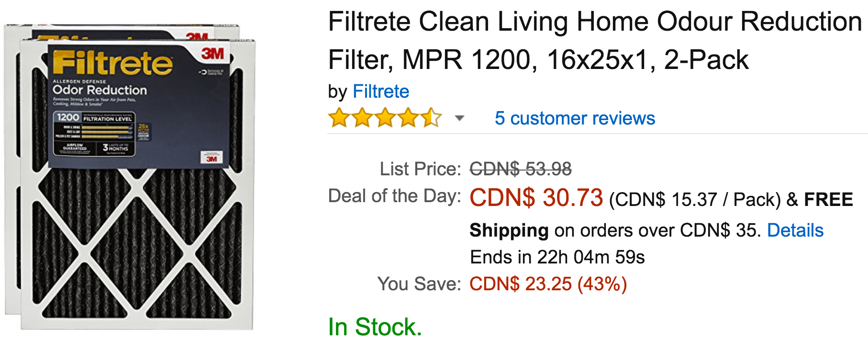Click the product title text
The width and height of the screenshot is (868, 342).
pyautogui.click(x=595, y=41)
